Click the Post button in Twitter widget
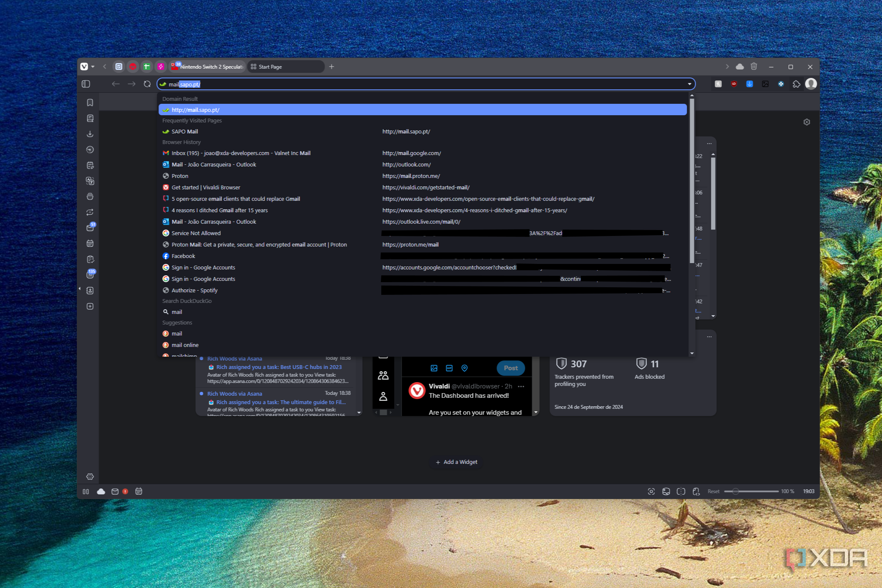 (x=510, y=368)
